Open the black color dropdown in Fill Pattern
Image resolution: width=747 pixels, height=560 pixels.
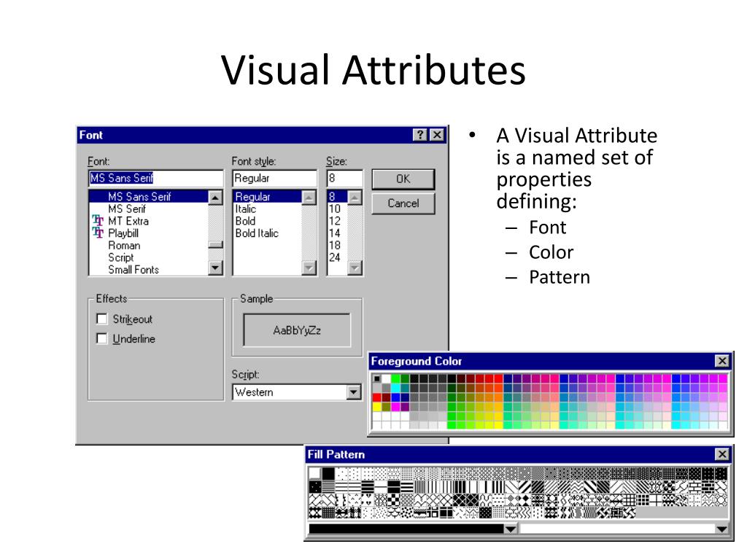[x=510, y=529]
